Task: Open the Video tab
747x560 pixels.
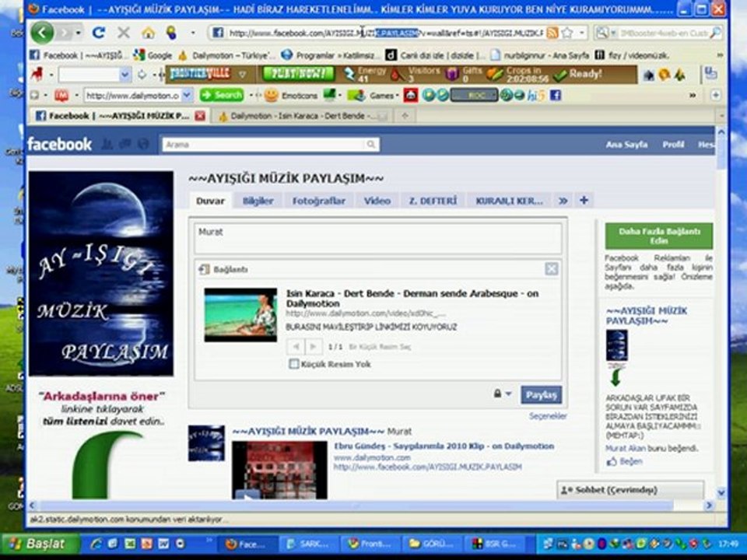Action: pyautogui.click(x=377, y=201)
